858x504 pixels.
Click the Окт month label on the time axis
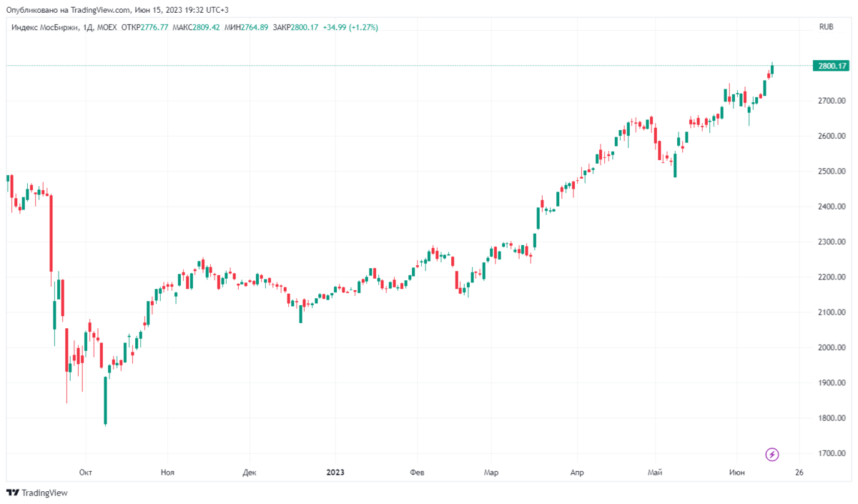86,473
